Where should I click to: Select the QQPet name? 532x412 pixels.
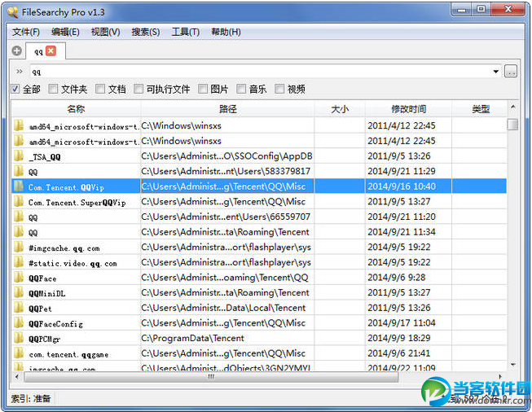40,309
